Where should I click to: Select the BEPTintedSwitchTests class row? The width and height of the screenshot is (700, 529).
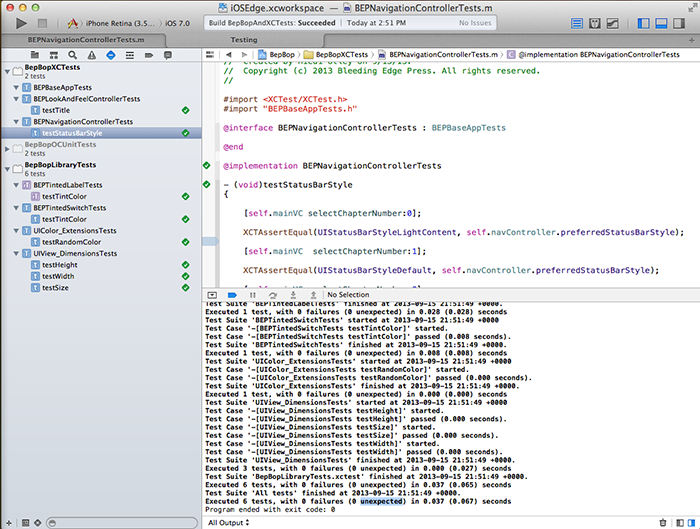[101, 208]
